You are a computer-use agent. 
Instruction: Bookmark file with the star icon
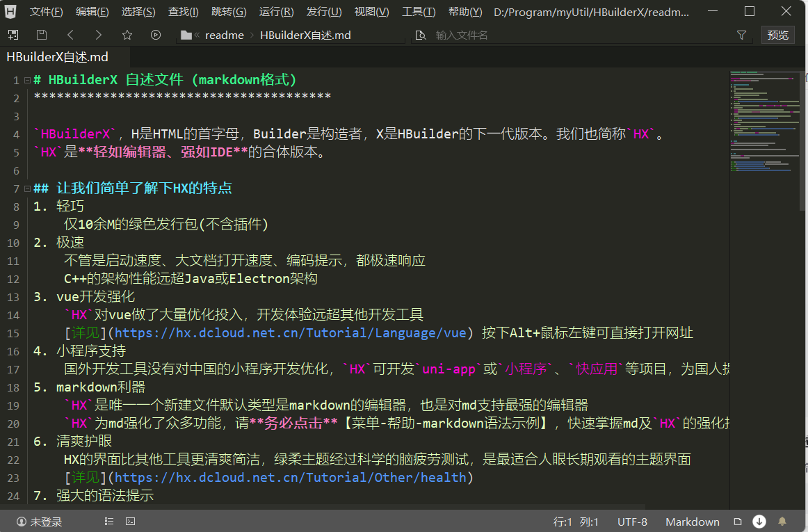[x=127, y=35]
